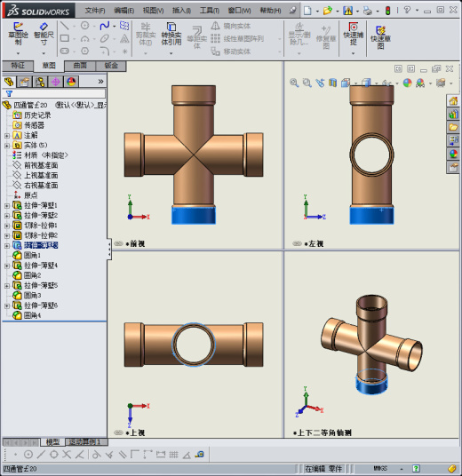Open the File Explorer folder panel
Viewport: 462px width, 476px height.
[453, 127]
